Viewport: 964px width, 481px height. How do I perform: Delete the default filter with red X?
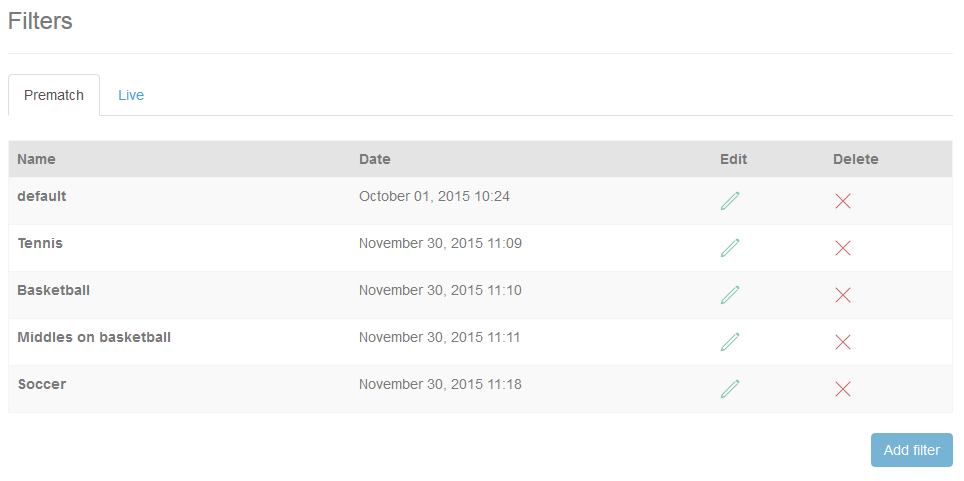843,201
